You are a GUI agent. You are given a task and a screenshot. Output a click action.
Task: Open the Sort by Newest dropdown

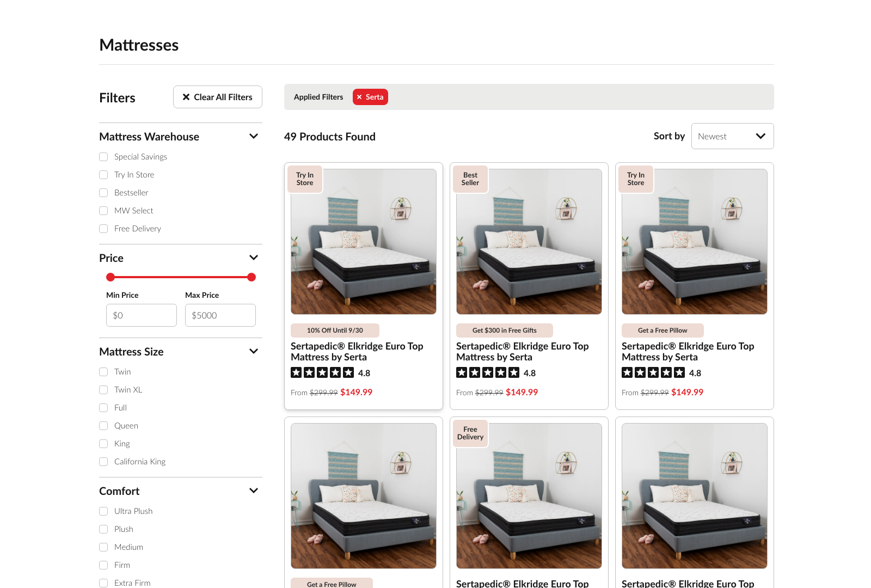(732, 136)
